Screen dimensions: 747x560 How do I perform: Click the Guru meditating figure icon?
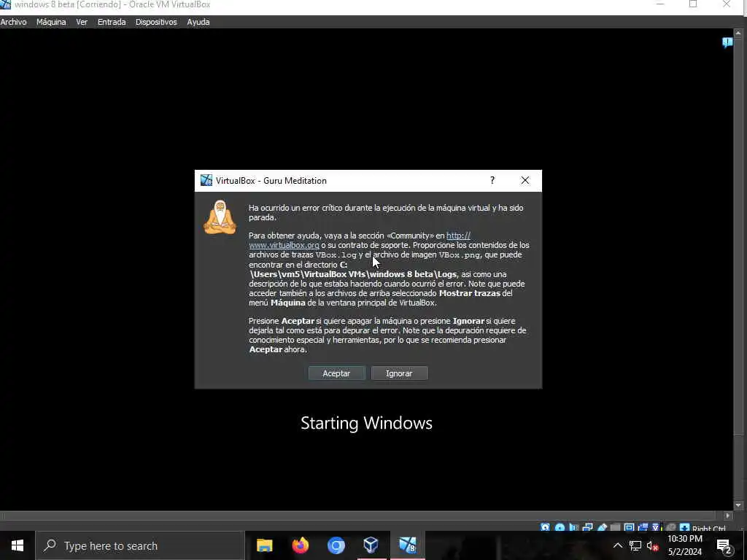click(220, 217)
